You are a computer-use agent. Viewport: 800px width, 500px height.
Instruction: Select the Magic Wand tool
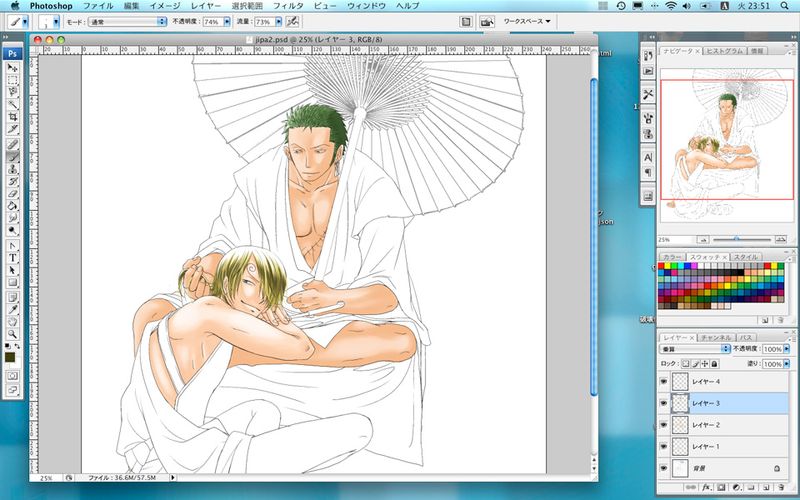pyautogui.click(x=12, y=105)
